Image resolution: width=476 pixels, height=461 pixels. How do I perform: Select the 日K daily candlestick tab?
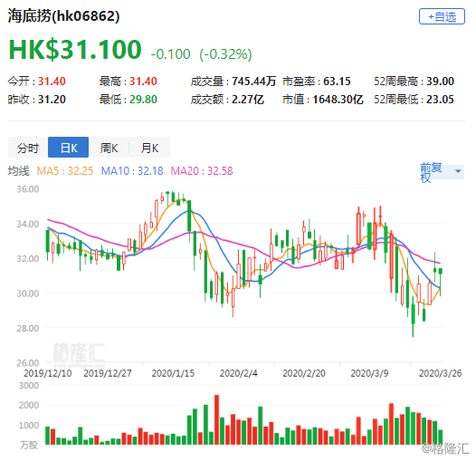click(x=68, y=148)
